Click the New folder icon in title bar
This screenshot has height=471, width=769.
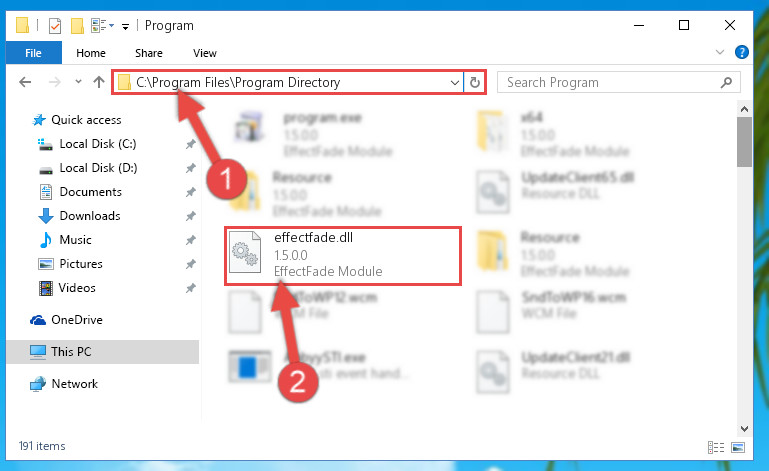[77, 25]
